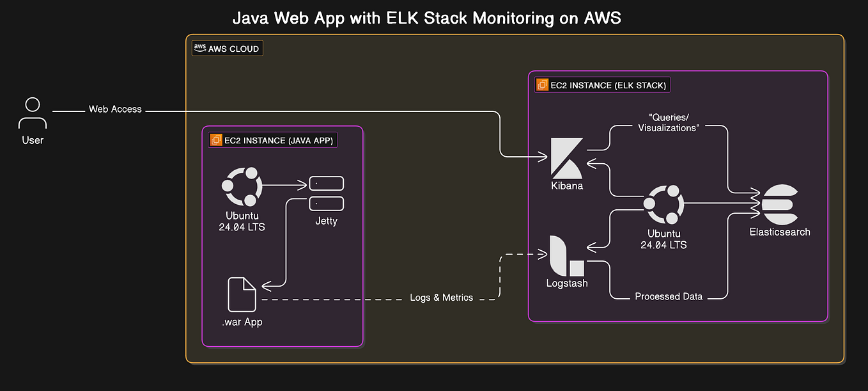Click the Web Access label
This screenshot has height=391, width=868.
(x=115, y=109)
